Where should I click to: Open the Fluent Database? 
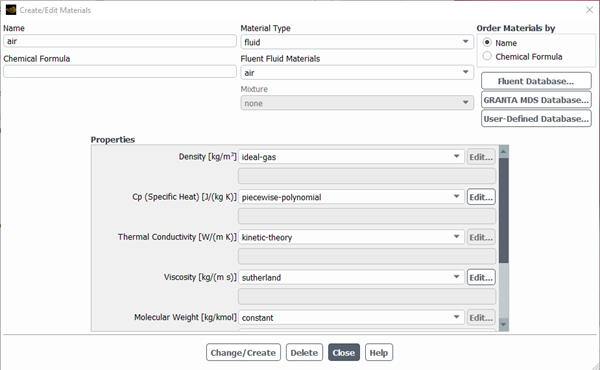coord(536,81)
